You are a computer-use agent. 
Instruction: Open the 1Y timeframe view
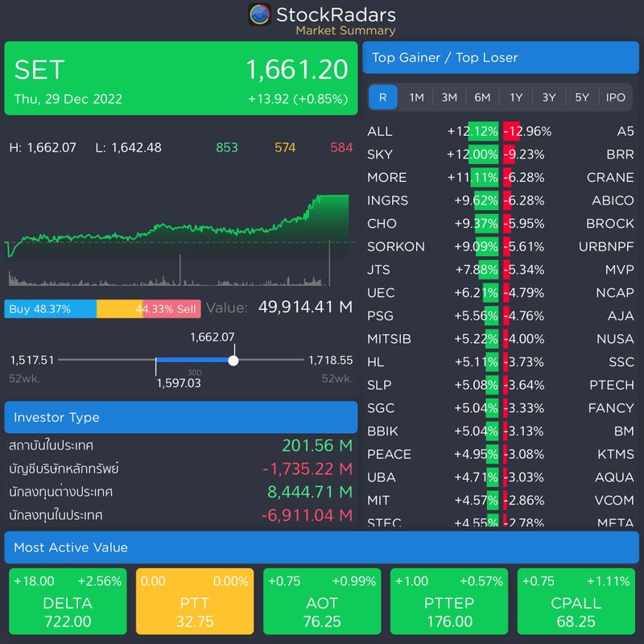click(x=515, y=97)
